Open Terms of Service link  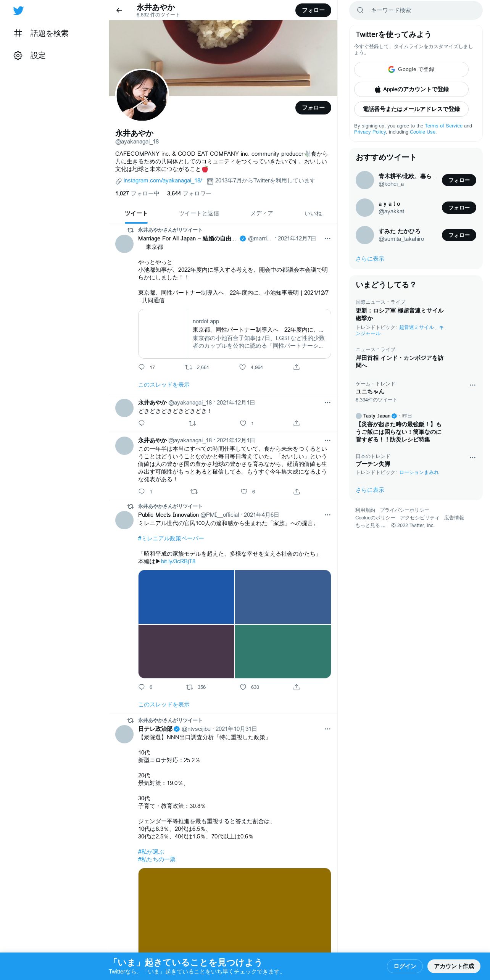tap(443, 126)
